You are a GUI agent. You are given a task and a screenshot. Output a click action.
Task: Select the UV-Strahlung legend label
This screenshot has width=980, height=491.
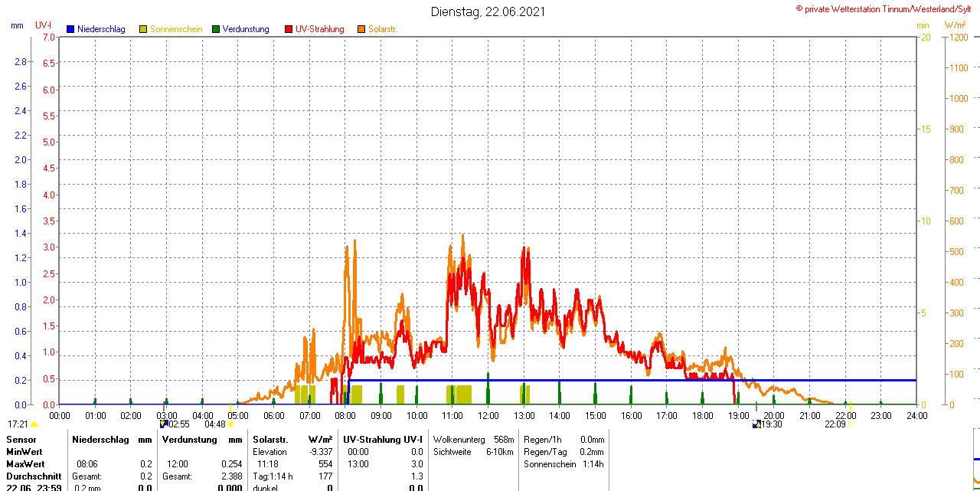click(319, 29)
